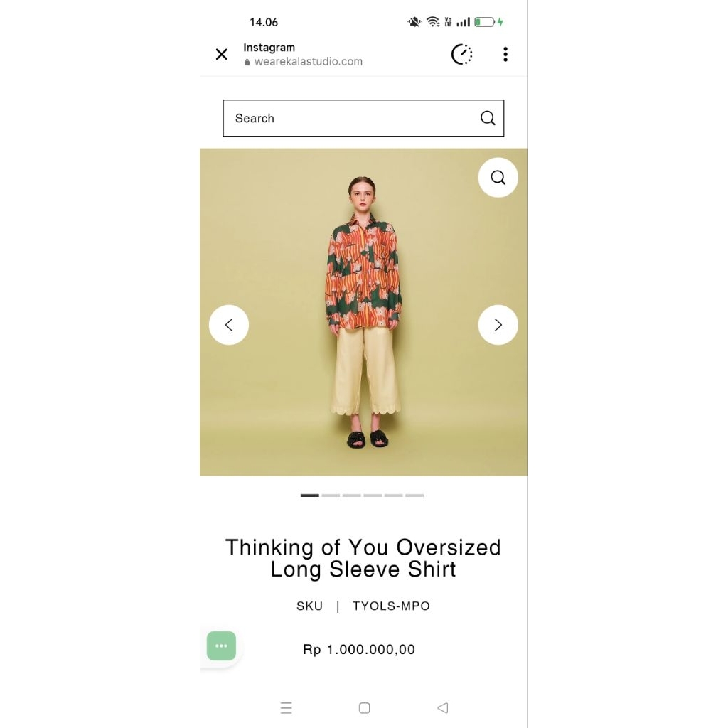Tap the wearekalastudio.com URL text

[309, 62]
